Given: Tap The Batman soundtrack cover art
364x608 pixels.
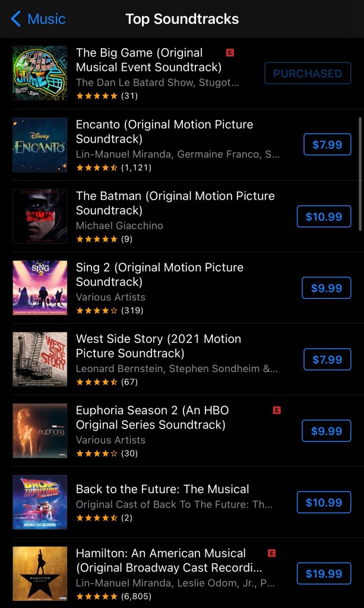Looking at the screenshot, I should [40, 216].
